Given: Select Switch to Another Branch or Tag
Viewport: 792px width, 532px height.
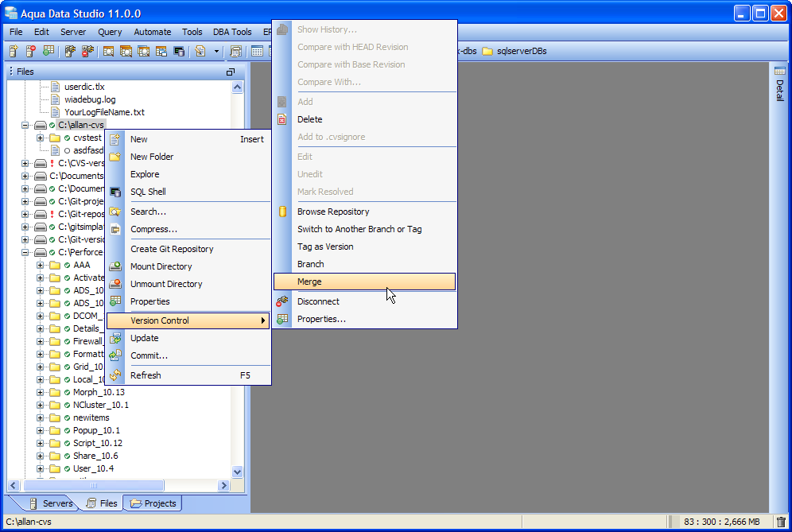Looking at the screenshot, I should (x=364, y=229).
